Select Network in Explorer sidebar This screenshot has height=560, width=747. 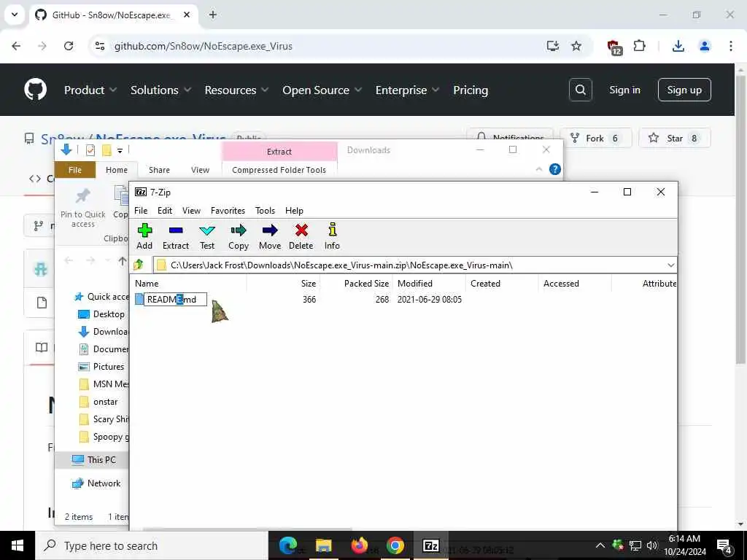96,483
